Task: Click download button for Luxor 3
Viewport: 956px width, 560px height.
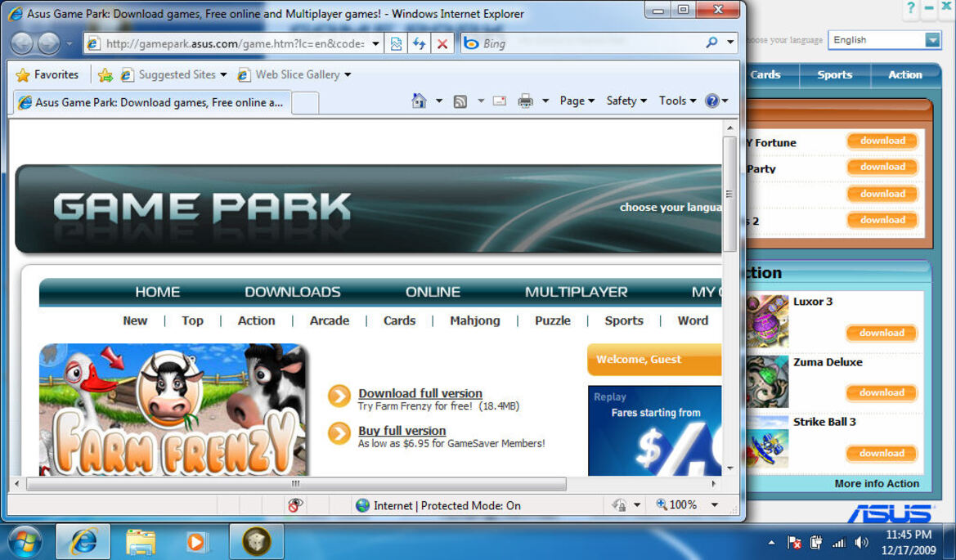Action: [x=882, y=333]
